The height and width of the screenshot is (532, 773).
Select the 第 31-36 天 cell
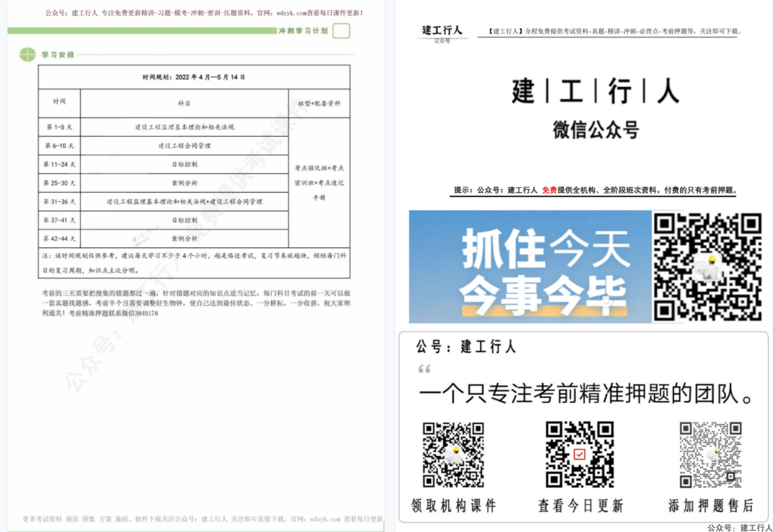(x=60, y=202)
